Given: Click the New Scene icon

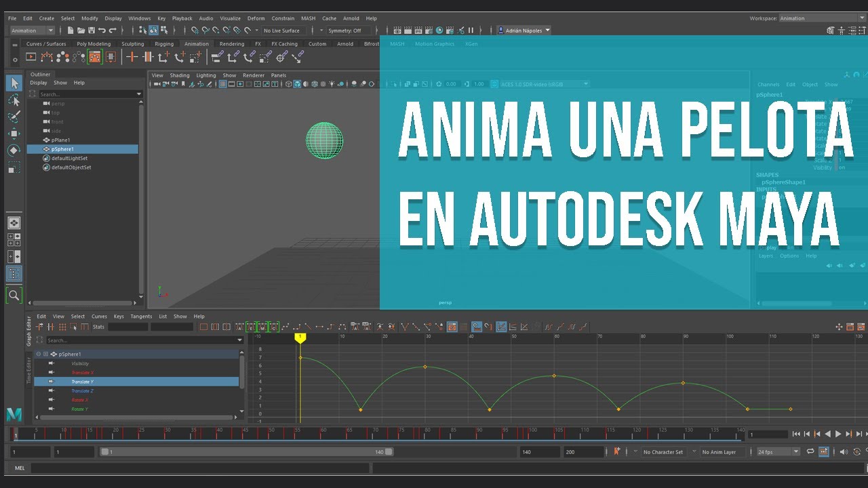Looking at the screenshot, I should coord(71,30).
